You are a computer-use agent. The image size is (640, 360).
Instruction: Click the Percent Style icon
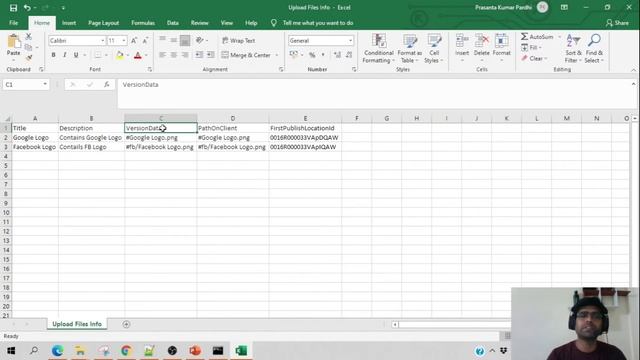pos(312,55)
